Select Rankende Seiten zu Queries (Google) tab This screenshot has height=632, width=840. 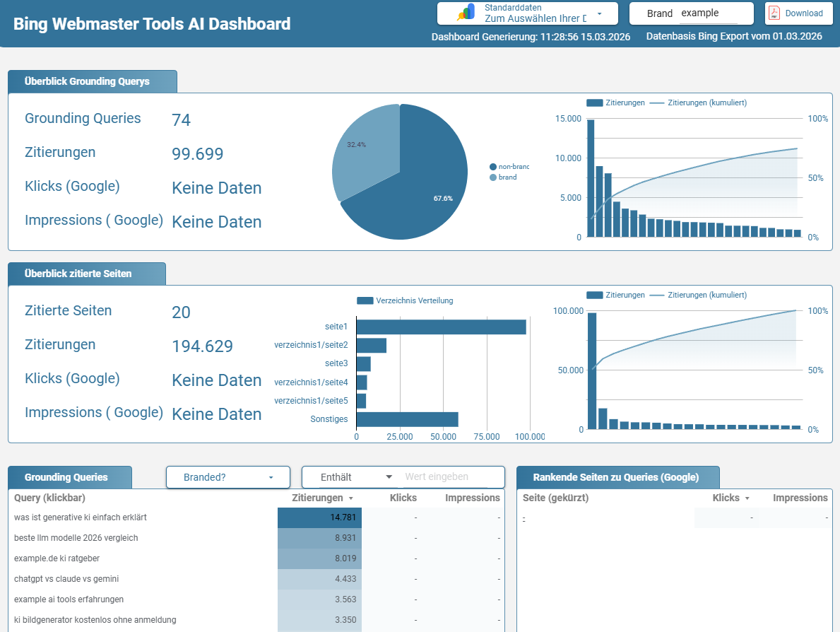click(x=617, y=477)
